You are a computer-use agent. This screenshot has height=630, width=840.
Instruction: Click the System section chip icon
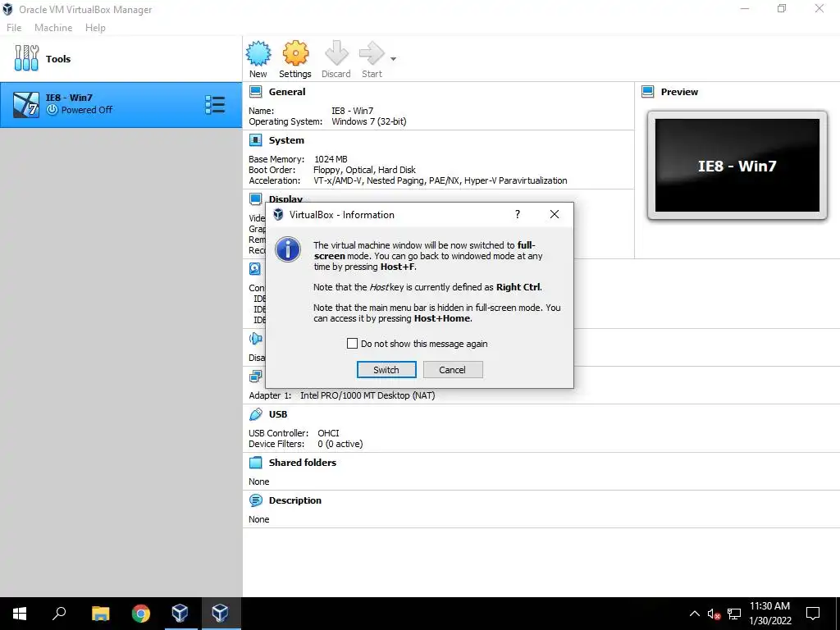[256, 140]
